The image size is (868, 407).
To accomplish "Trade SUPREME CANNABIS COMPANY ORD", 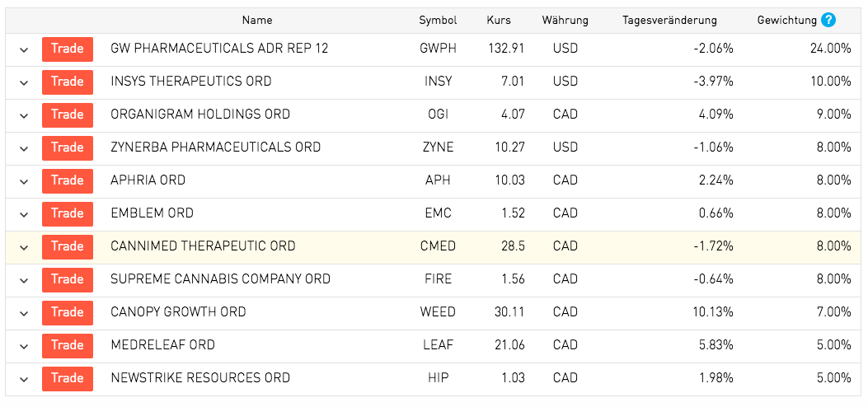I will point(68,280).
